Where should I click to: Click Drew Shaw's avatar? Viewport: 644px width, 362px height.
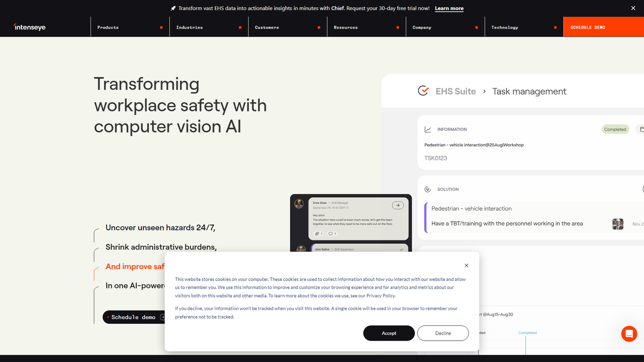(299, 204)
